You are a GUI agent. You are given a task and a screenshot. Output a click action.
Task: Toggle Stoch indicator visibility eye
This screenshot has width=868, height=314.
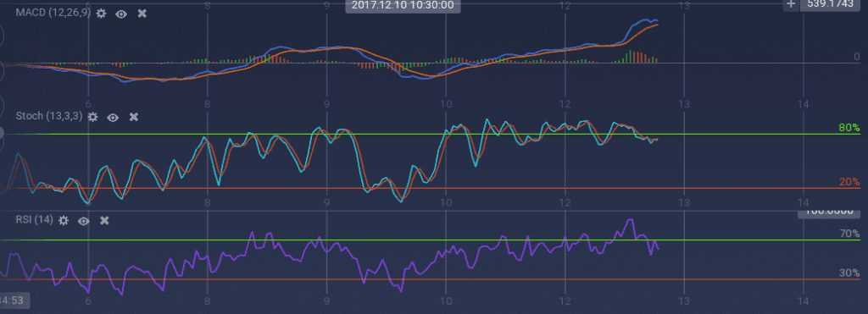click(x=113, y=117)
